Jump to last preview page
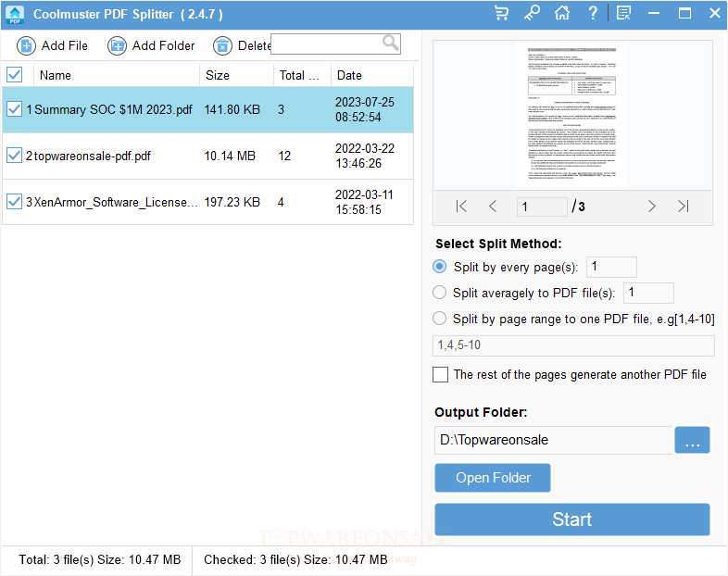 point(683,207)
